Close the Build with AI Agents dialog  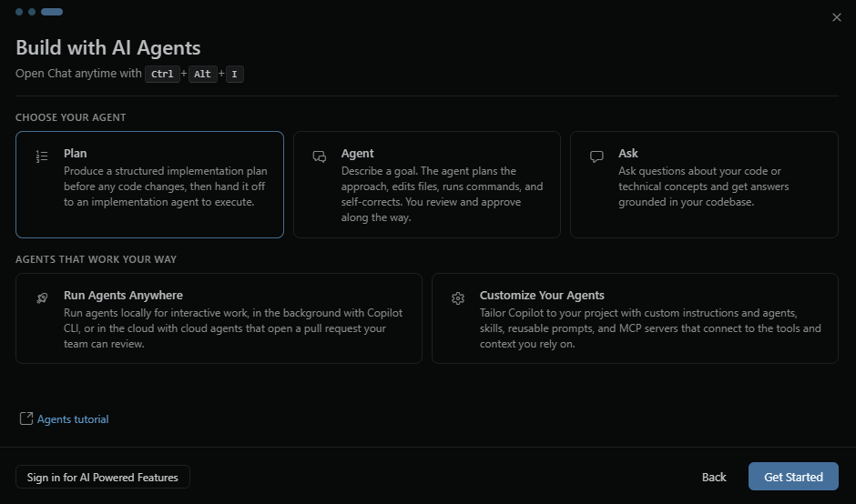(837, 17)
